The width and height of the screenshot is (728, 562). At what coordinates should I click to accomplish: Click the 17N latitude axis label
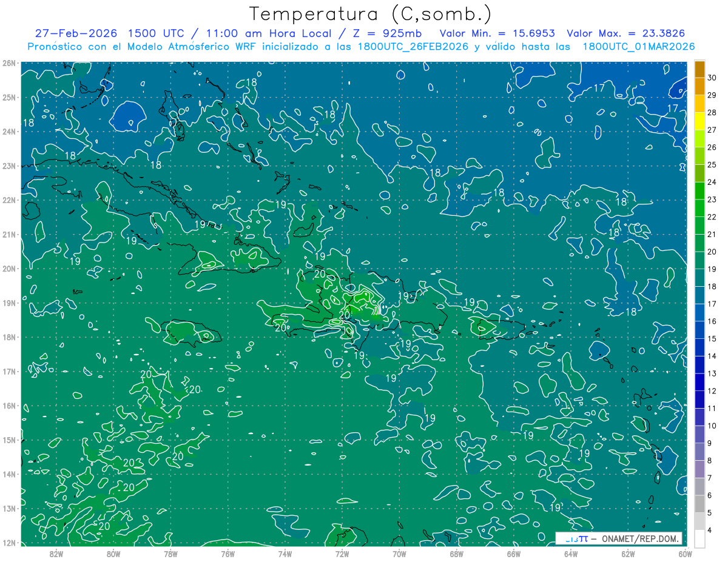pyautogui.click(x=9, y=371)
